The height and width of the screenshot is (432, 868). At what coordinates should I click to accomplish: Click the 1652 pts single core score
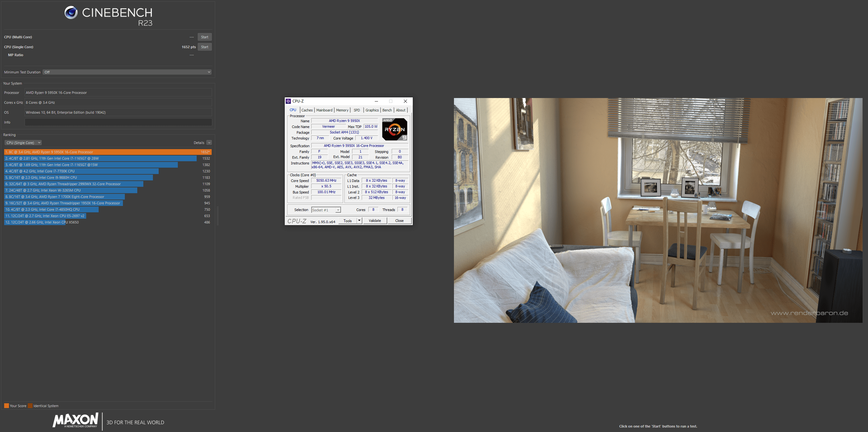tap(189, 47)
